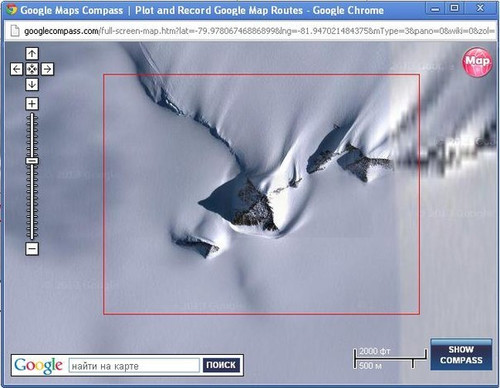Click the zoom slider handle
500x388 pixels.
(x=32, y=161)
